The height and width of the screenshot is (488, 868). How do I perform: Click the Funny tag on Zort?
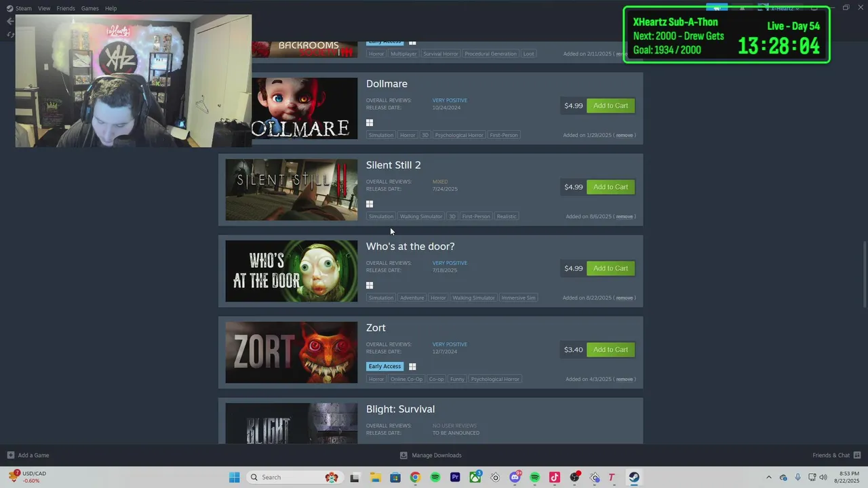(457, 379)
